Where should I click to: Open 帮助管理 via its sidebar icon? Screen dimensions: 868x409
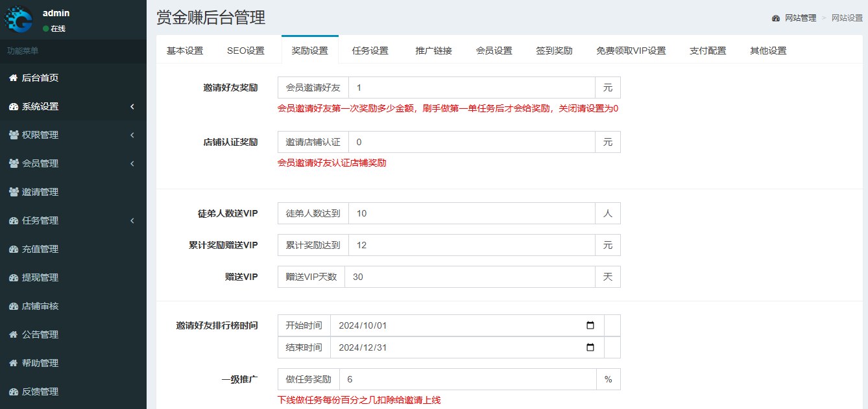pos(12,363)
